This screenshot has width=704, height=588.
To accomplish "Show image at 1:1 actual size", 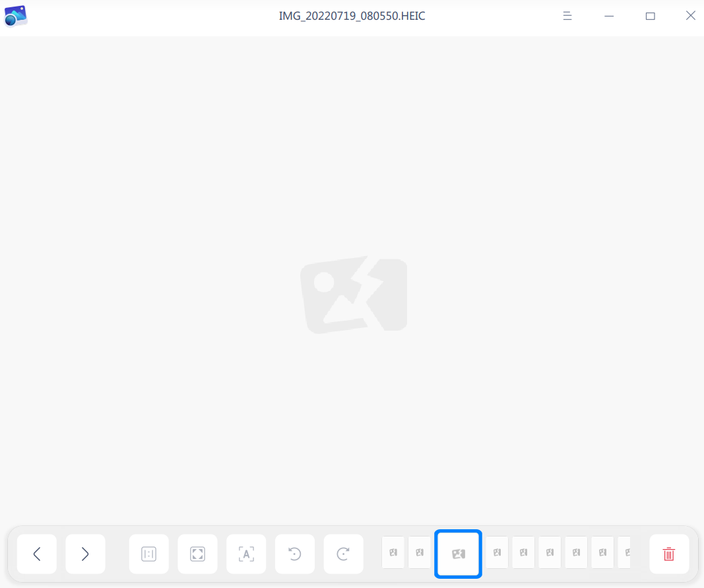I will point(148,554).
